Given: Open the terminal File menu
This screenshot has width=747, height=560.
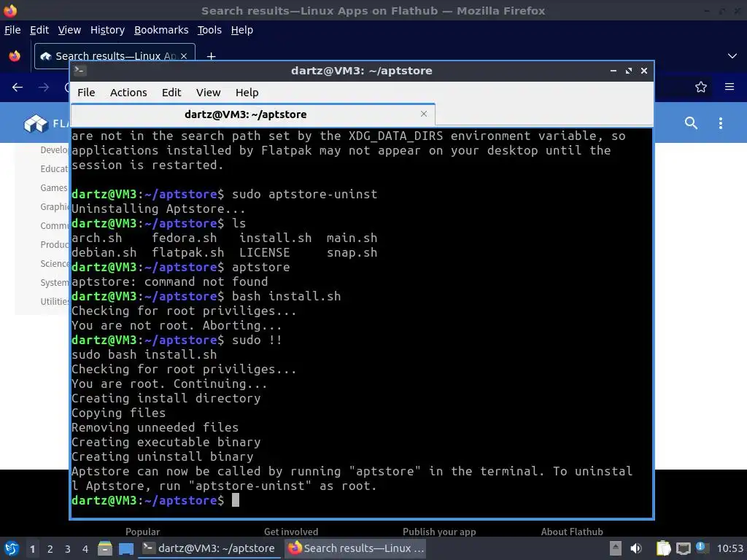Looking at the screenshot, I should [86, 93].
